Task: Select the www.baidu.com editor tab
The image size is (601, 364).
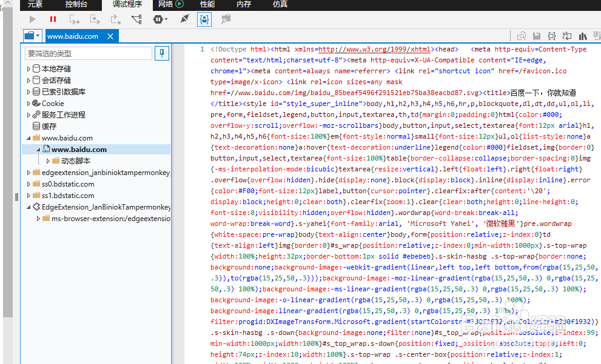Action: (x=73, y=36)
